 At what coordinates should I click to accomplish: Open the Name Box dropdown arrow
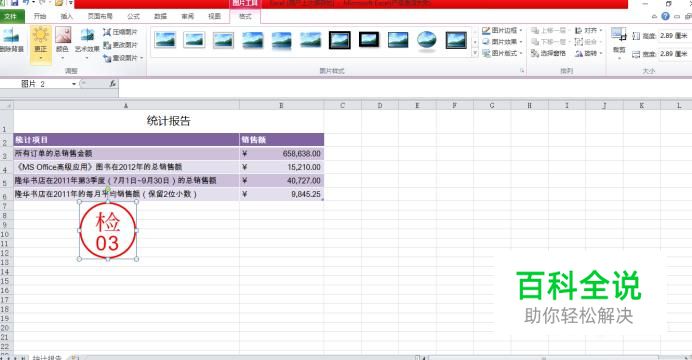(74, 84)
